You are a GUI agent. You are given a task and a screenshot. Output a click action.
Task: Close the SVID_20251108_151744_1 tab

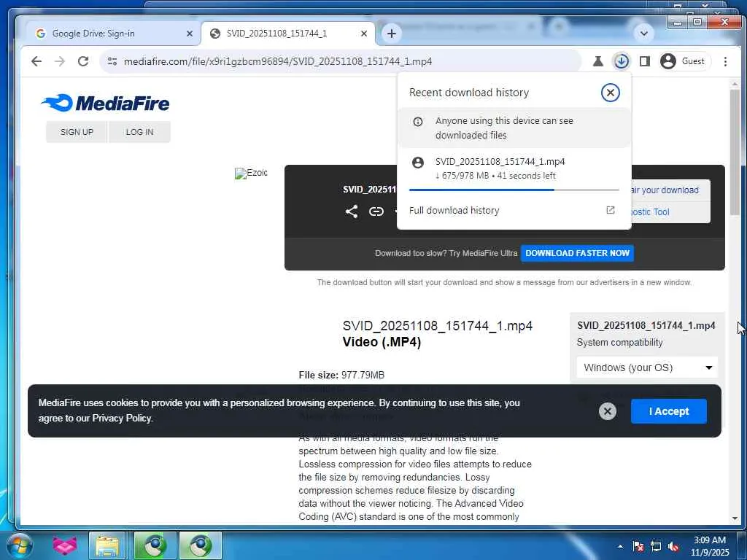(x=364, y=34)
